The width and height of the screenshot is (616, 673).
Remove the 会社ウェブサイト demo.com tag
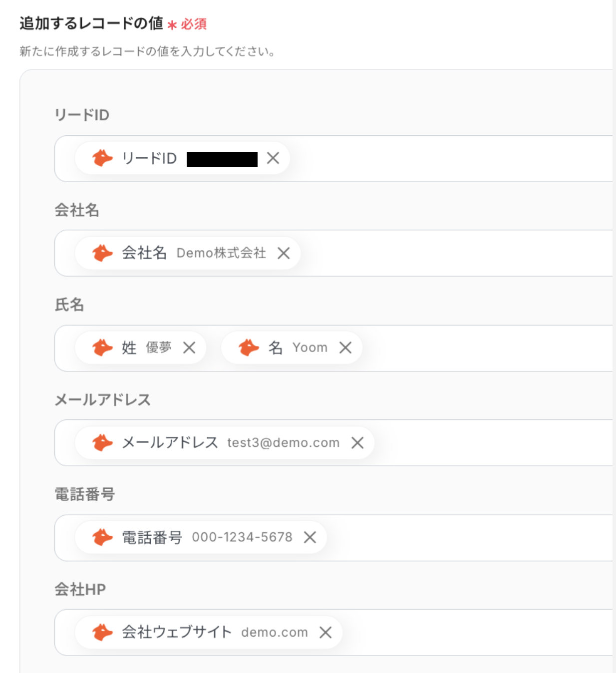pos(325,633)
